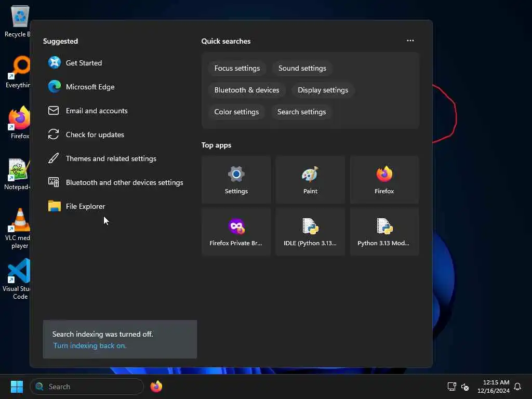Open the clock showing 12:15 AM
Image resolution: width=532 pixels, height=399 pixels.
(x=494, y=387)
